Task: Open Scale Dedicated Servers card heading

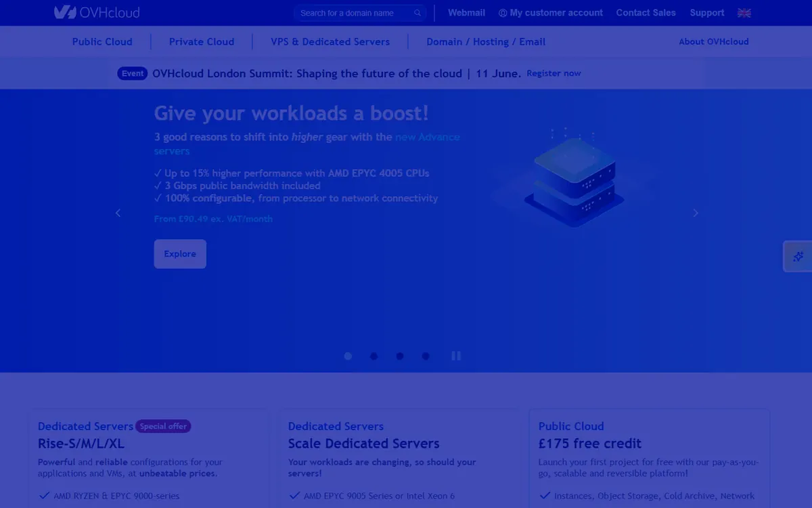Action: tap(363, 444)
